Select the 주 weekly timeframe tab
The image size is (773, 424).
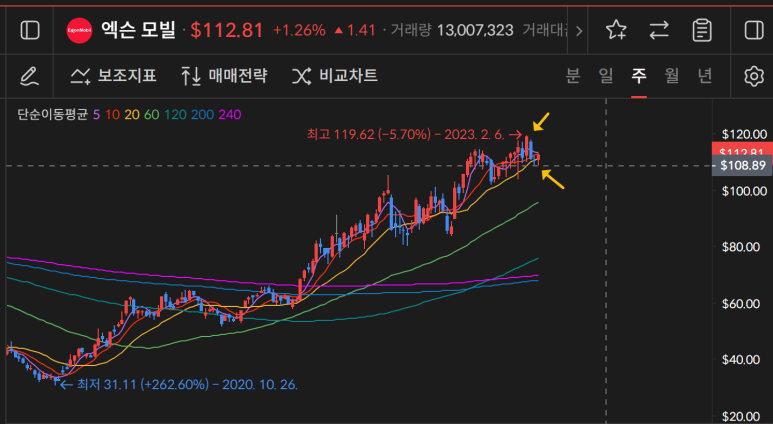(639, 76)
